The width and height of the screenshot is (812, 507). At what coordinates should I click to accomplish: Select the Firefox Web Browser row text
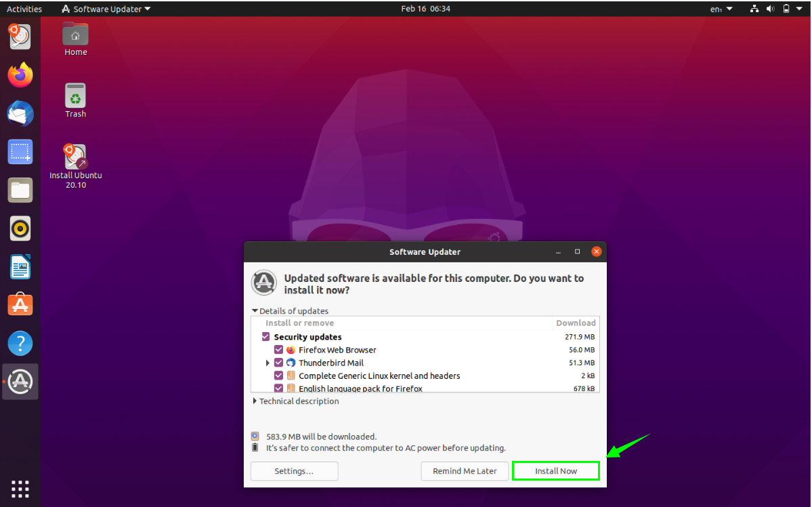338,350
